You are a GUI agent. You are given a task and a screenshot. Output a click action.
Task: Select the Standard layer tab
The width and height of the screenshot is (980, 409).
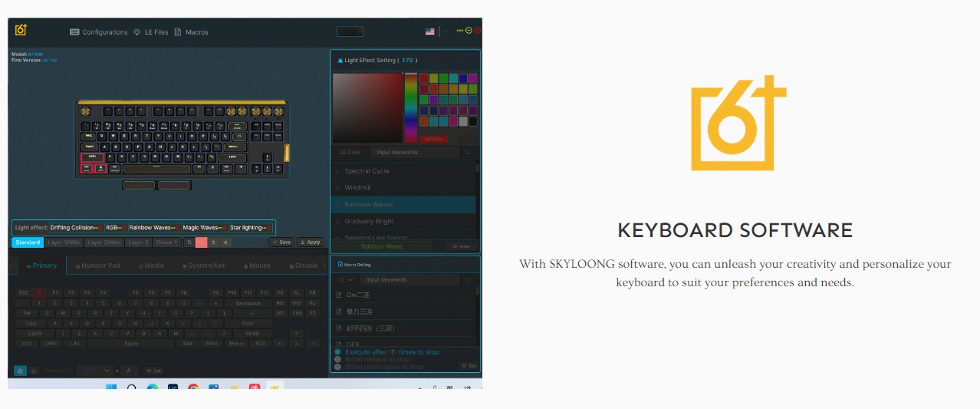(x=28, y=242)
